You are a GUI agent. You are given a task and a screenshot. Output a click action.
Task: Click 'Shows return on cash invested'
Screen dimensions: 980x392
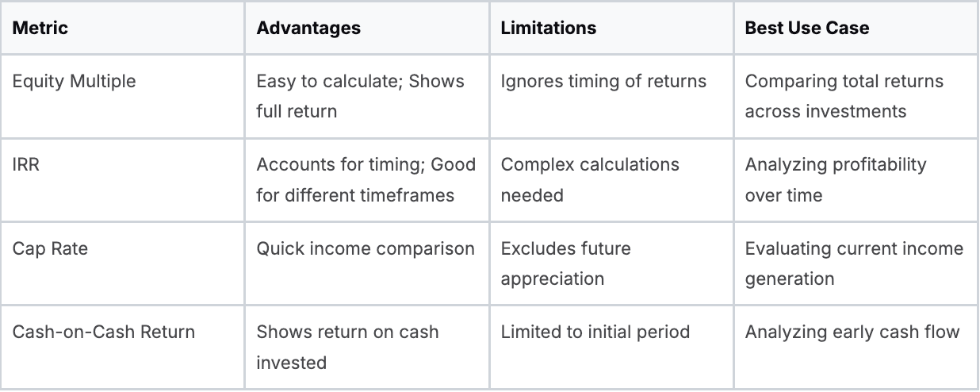pos(347,347)
